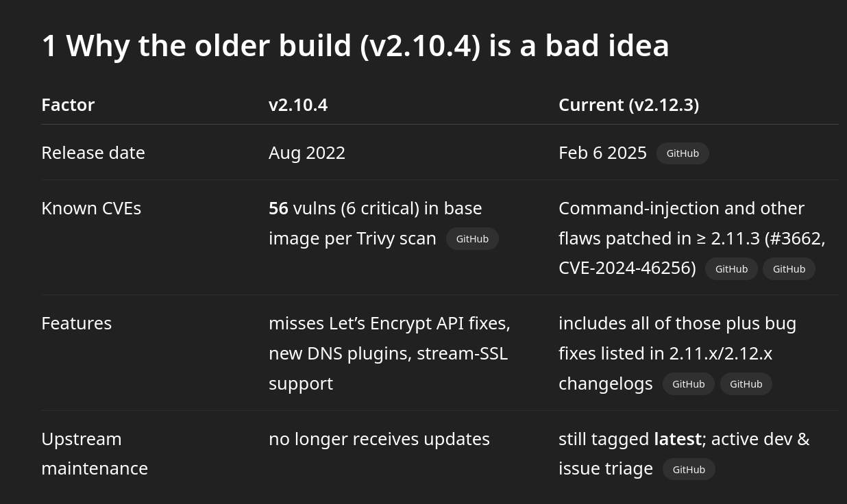Click the bold latest tag text
This screenshot has width=847, height=504.
(x=677, y=439)
